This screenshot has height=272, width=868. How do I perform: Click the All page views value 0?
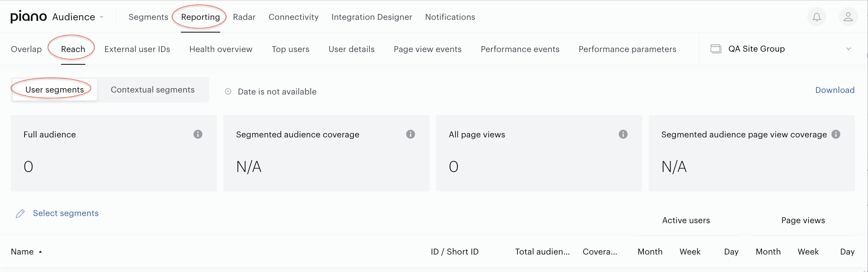click(454, 167)
